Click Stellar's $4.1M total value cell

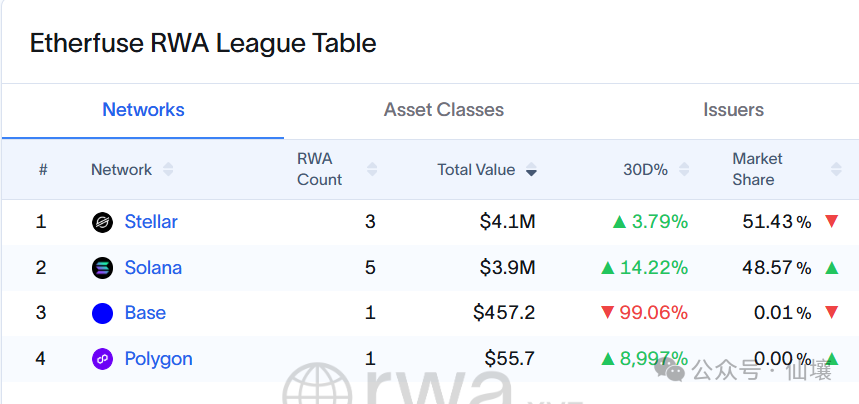click(x=507, y=222)
